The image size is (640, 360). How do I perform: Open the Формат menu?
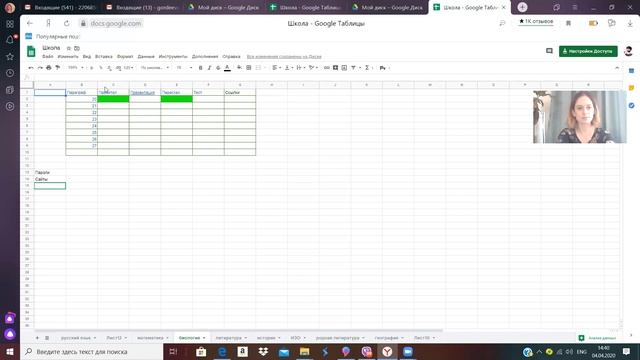(x=125, y=56)
